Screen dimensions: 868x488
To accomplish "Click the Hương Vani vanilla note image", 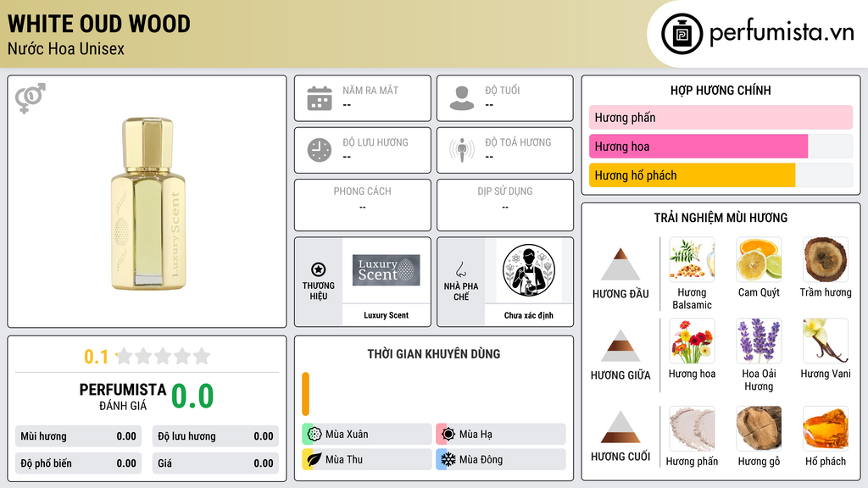I will [x=826, y=341].
